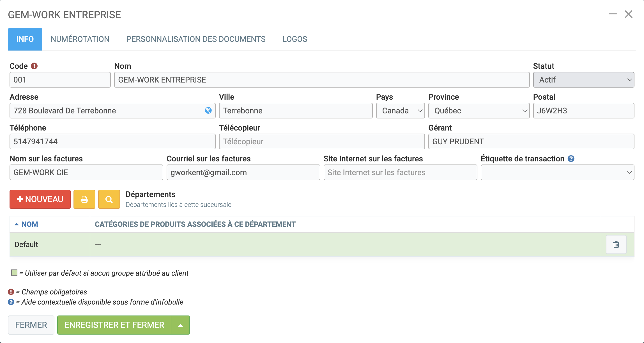Delete the Default department with trash icon
The image size is (644, 343).
pyautogui.click(x=616, y=244)
